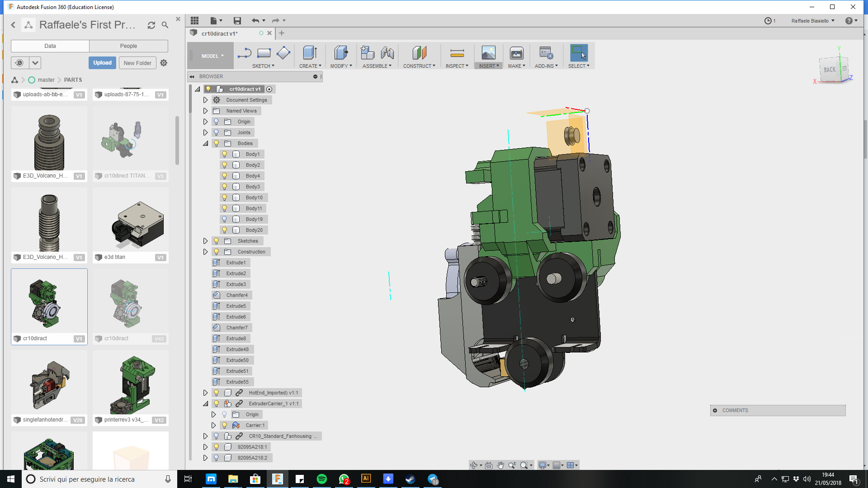This screenshot has height=488, width=868.
Task: Open the SKETCH menu
Action: point(263,66)
